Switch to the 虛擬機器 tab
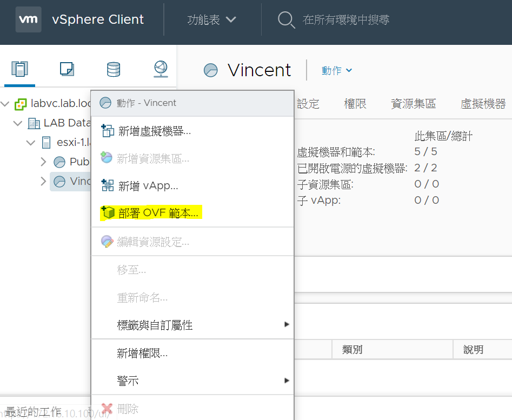This screenshot has height=420, width=512. (483, 104)
